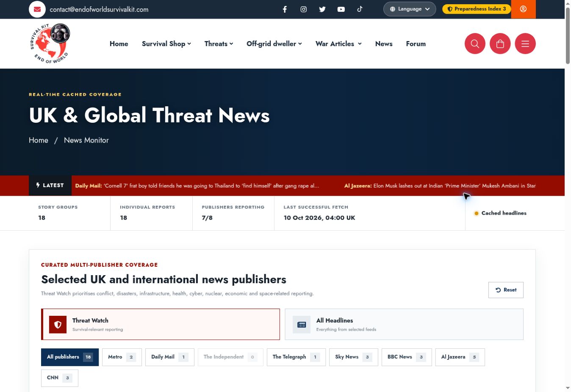Viewport: 571px width, 392px height.
Task: Click the All Headlines newspaper icon
Action: click(x=302, y=325)
